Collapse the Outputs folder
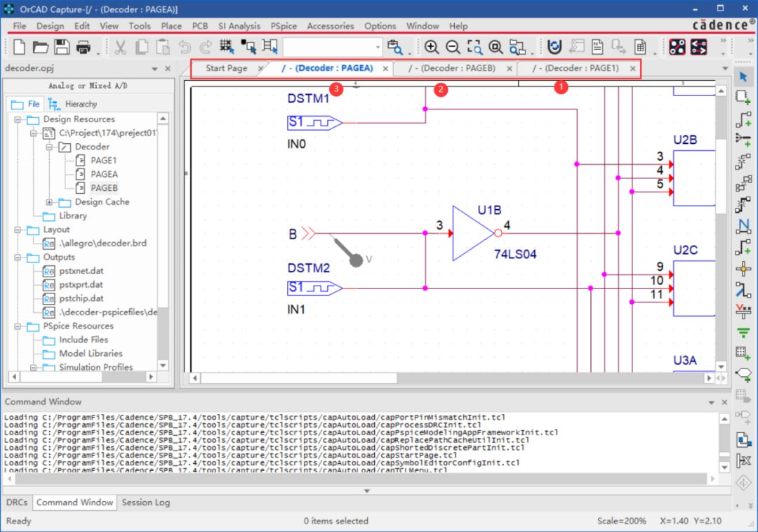Image resolution: width=758 pixels, height=532 pixels. point(18,258)
